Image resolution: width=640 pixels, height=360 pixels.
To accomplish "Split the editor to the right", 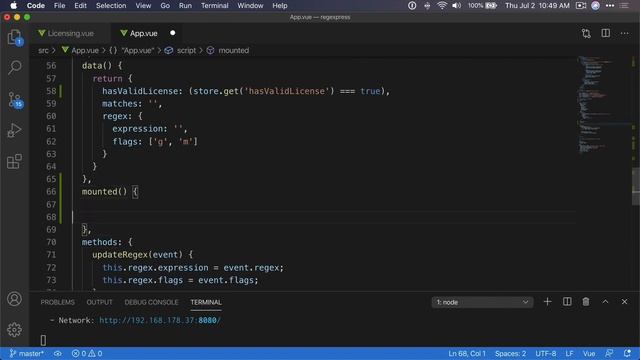I will 606,33.
